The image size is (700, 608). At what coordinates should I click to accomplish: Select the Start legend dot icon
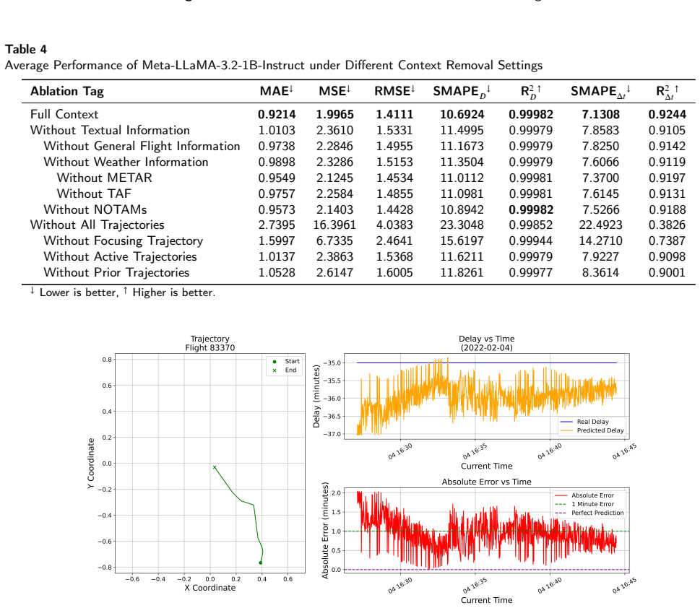275,362
